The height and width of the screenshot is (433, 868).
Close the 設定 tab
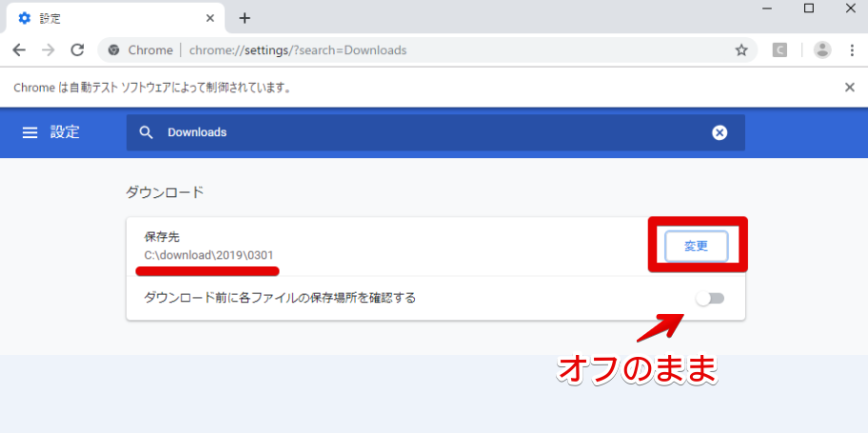(x=210, y=18)
